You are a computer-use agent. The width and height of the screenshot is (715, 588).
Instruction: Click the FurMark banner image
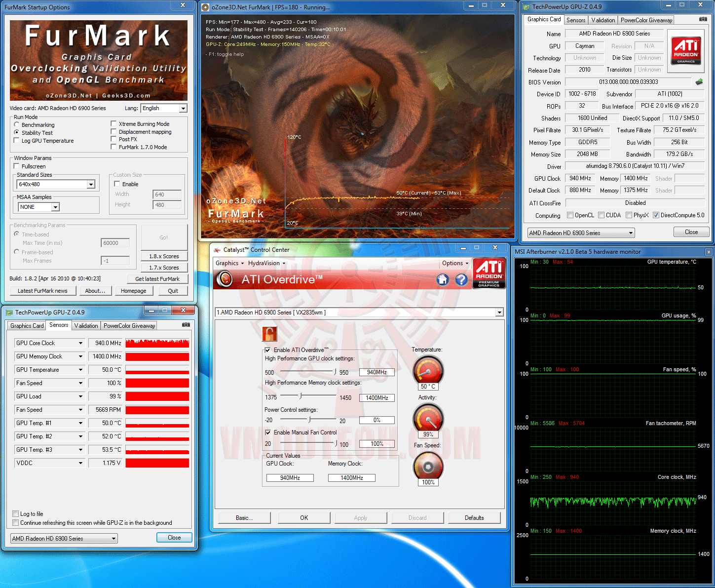[99, 60]
